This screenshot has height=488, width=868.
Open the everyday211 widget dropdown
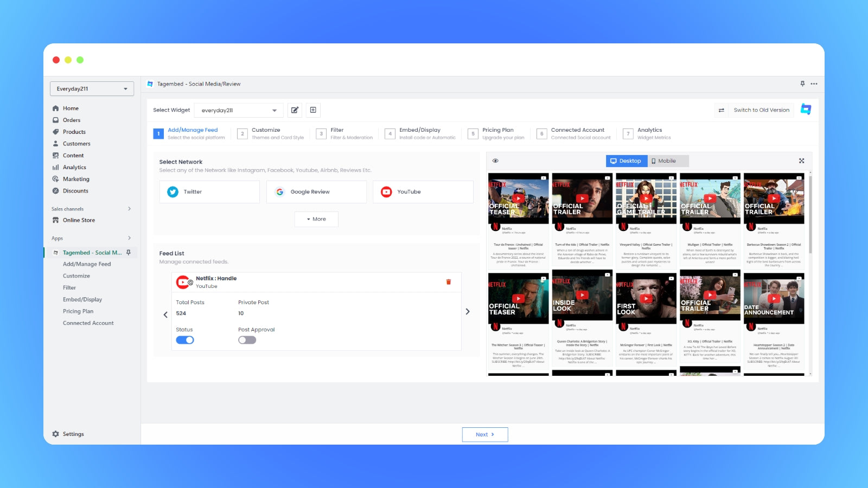click(239, 110)
